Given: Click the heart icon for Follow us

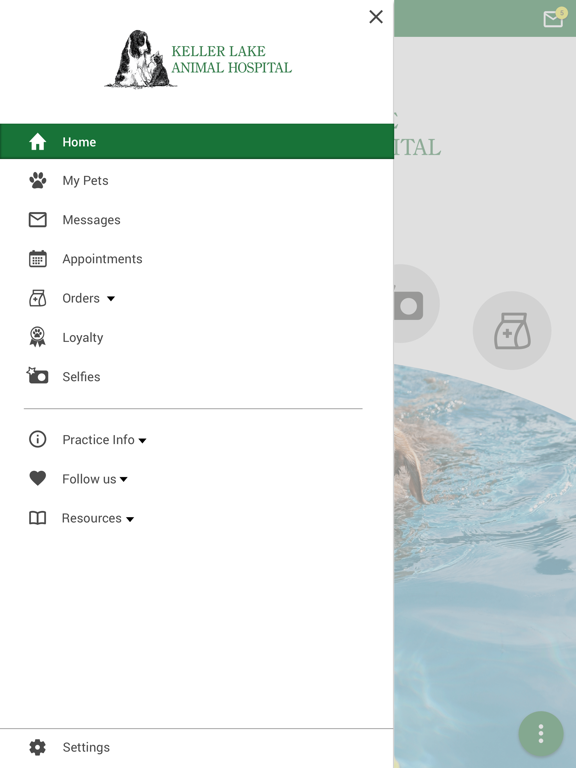Looking at the screenshot, I should pos(38,478).
